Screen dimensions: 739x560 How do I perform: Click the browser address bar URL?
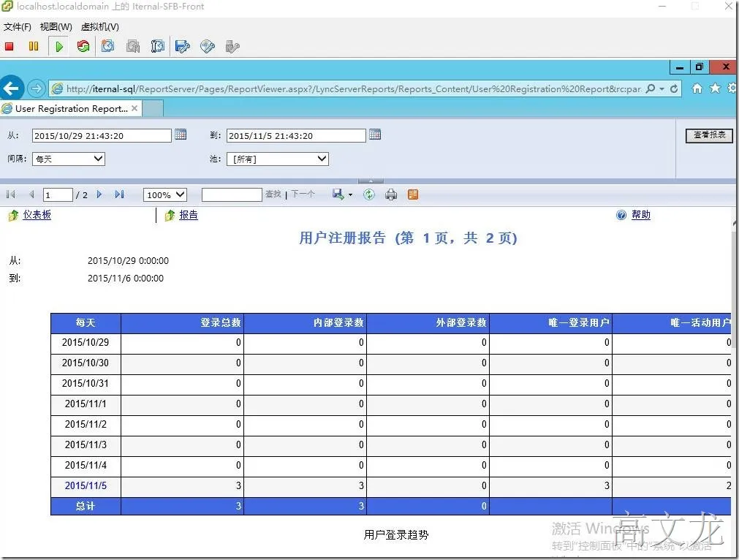point(354,88)
